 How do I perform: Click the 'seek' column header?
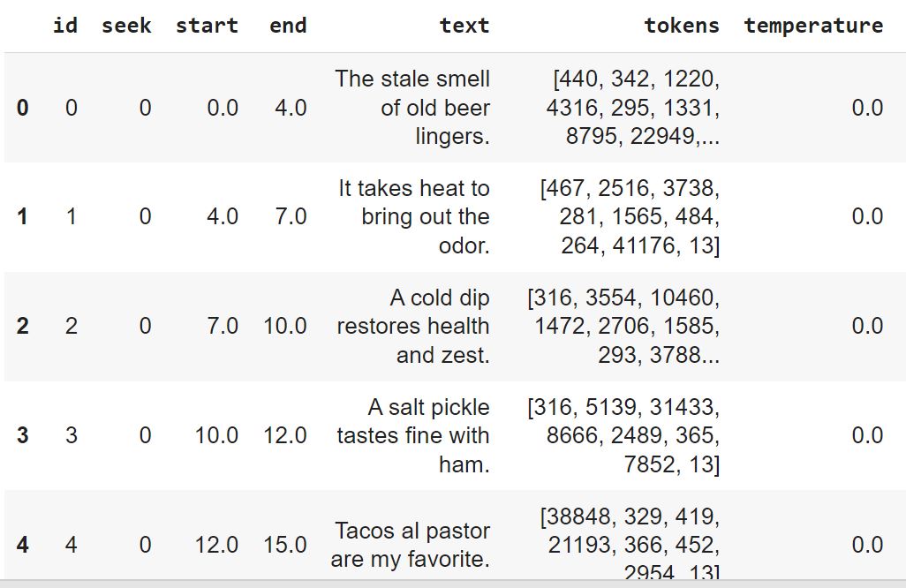point(126,26)
